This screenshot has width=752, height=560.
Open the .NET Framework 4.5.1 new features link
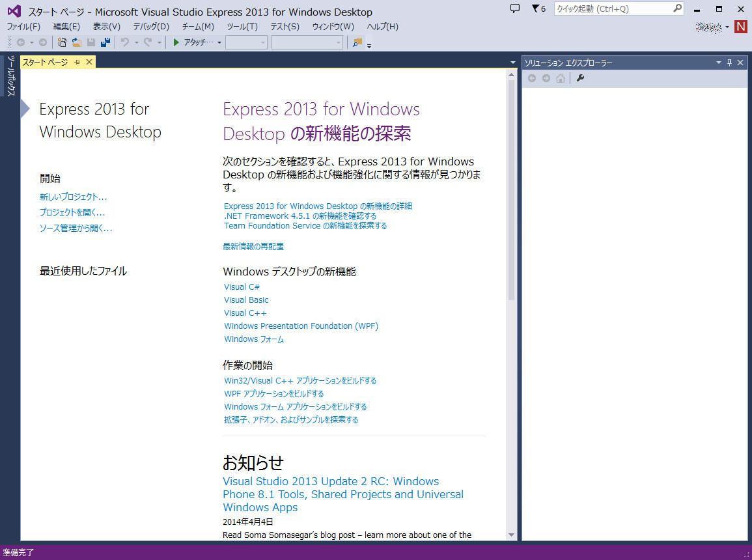point(300,216)
